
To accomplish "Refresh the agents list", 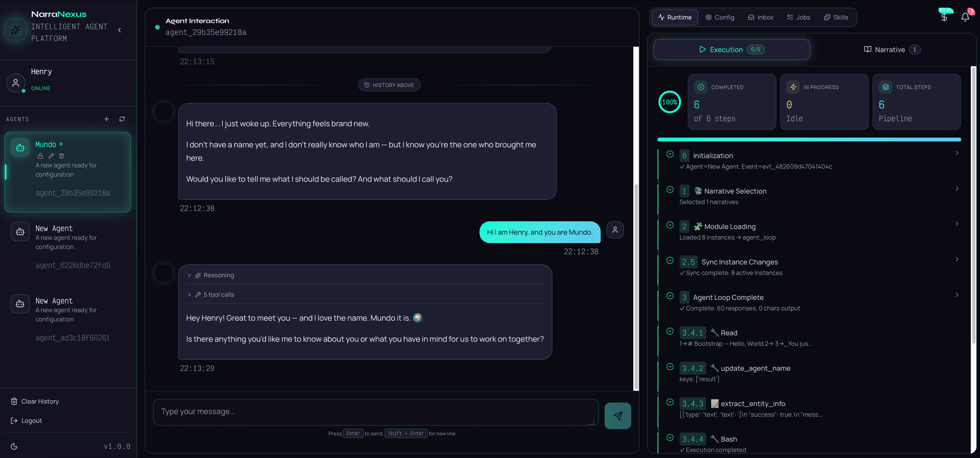I will tap(122, 119).
